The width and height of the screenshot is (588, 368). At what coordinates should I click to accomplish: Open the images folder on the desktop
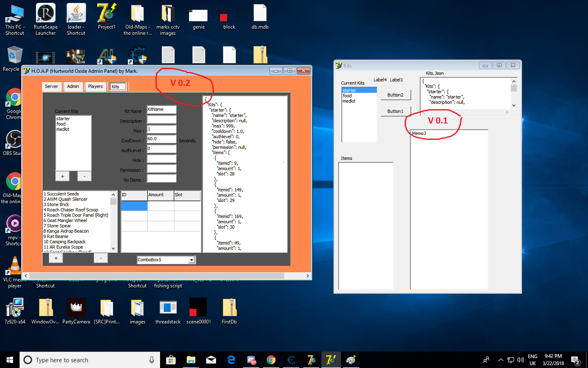click(x=138, y=308)
